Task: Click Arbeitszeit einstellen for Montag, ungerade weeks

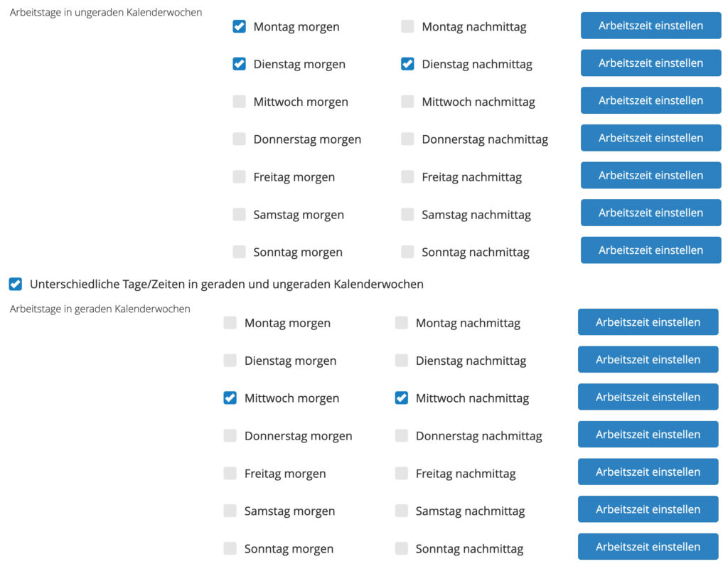Action: (651, 26)
